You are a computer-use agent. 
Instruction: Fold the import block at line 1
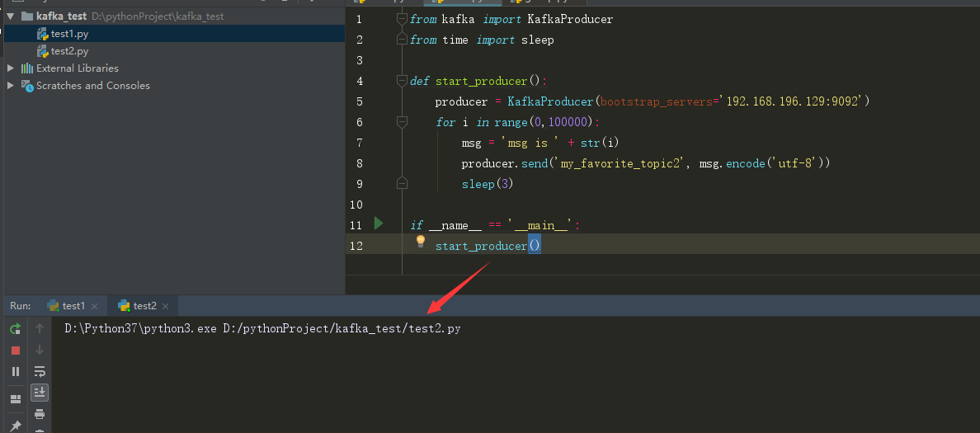(x=402, y=19)
